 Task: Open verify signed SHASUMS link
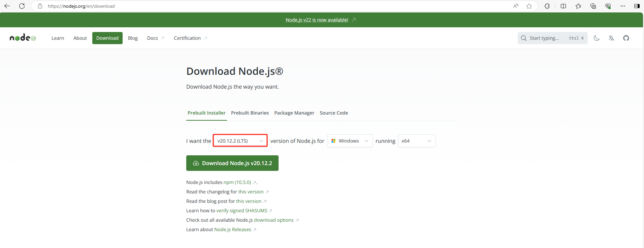(242, 211)
